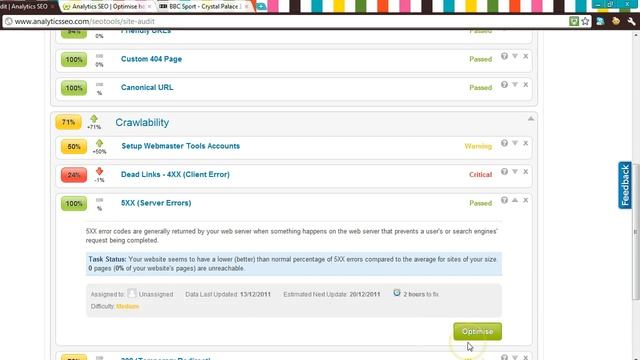Screen dimensions: 640x360
Task: Open Chrome wrench settings menu
Action: [631, 21]
